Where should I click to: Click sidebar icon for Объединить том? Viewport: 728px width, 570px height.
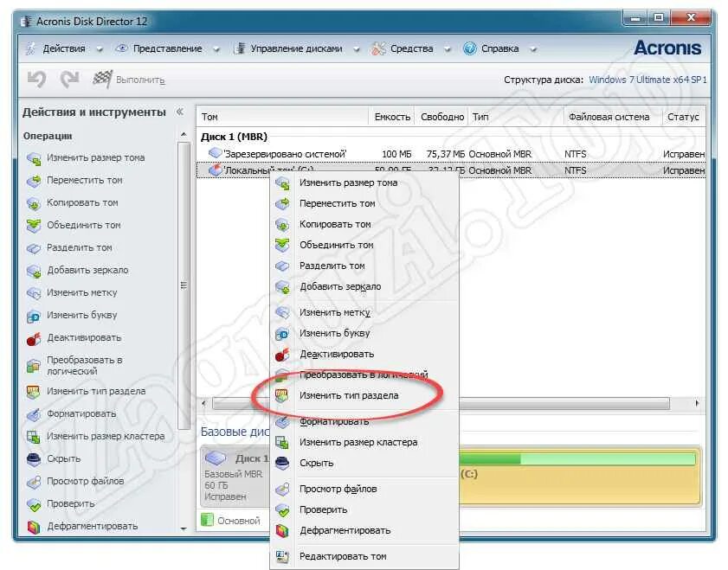point(34,226)
